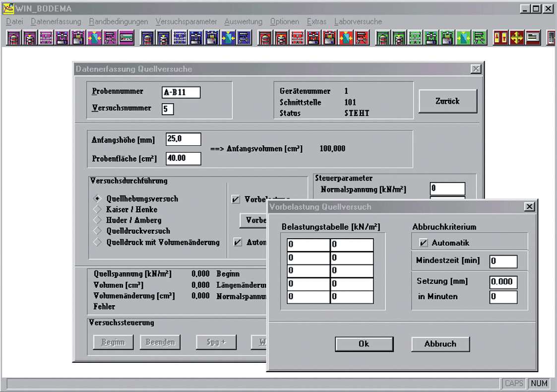The image size is (557, 392).
Task: Open the Laborversuche menu
Action: [x=358, y=21]
